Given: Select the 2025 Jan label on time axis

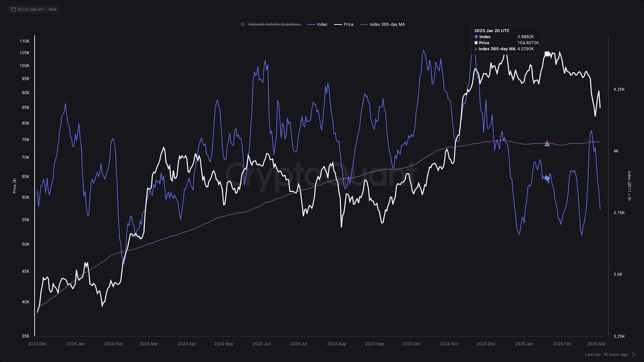Looking at the screenshot, I should [524, 344].
